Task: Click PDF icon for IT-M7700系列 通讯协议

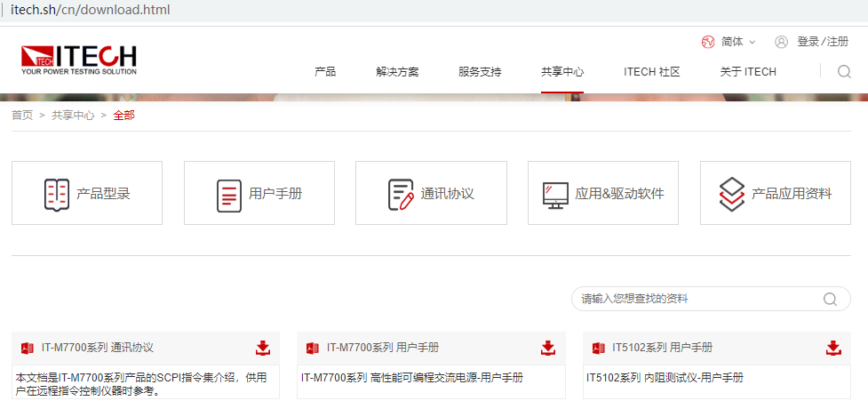Action: (28, 348)
